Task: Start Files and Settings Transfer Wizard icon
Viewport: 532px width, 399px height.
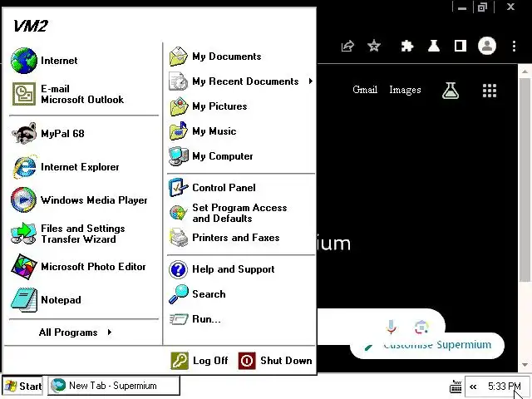Action: 23,234
